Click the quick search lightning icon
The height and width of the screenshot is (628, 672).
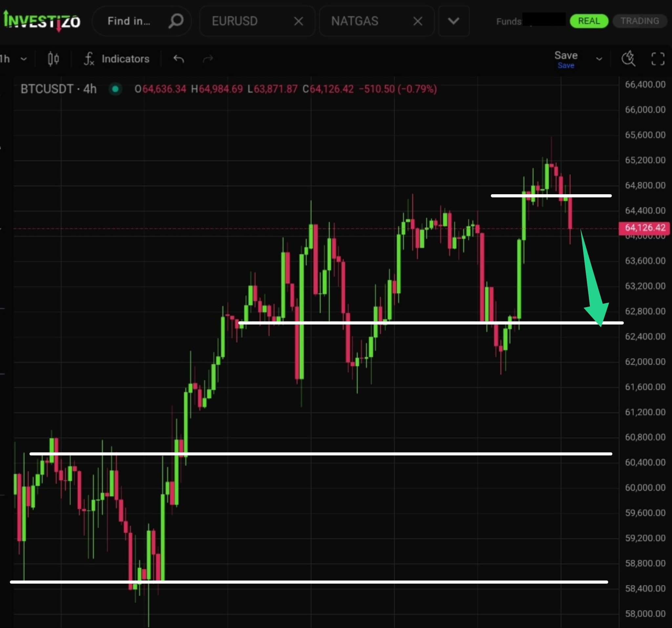point(628,58)
